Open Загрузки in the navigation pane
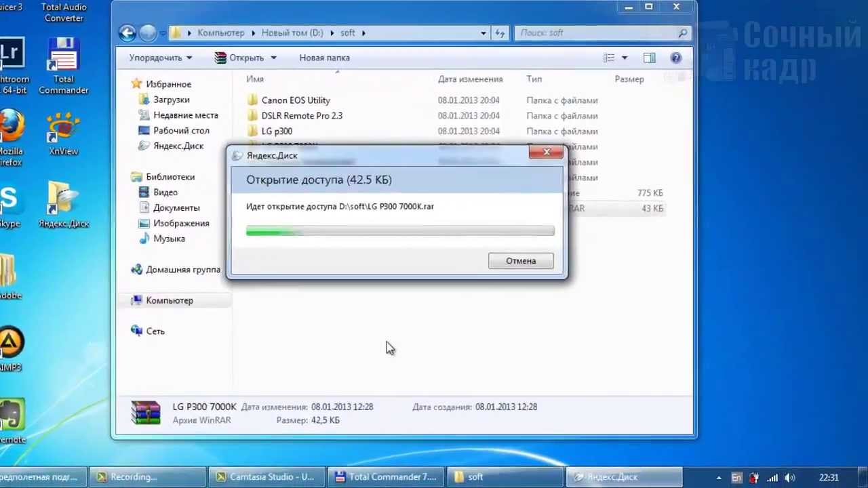 click(x=172, y=100)
